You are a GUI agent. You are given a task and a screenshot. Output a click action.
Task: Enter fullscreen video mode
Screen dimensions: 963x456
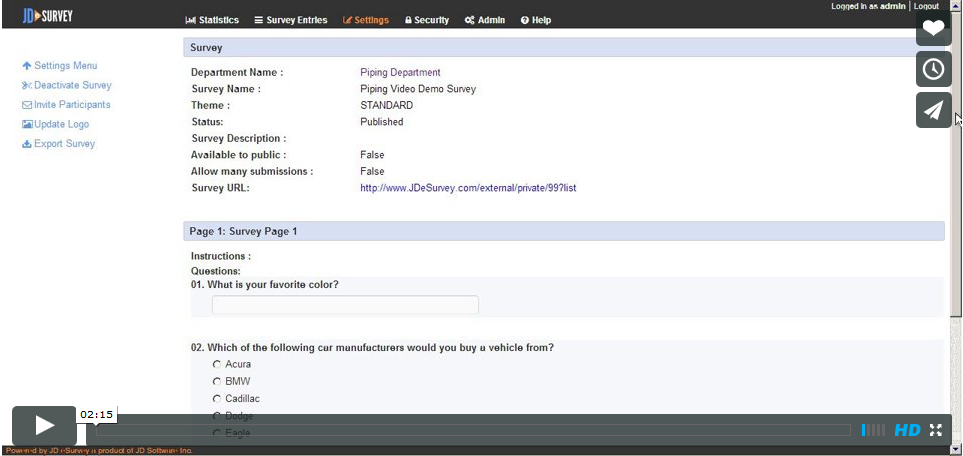tap(936, 430)
